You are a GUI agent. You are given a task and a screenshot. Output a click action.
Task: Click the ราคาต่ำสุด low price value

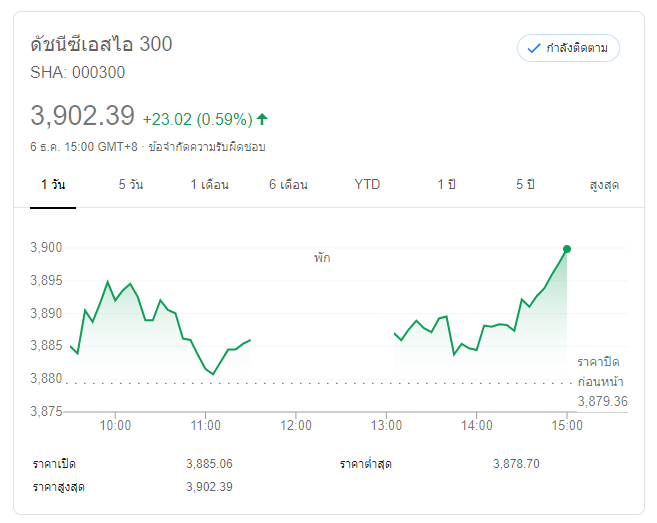click(x=516, y=464)
